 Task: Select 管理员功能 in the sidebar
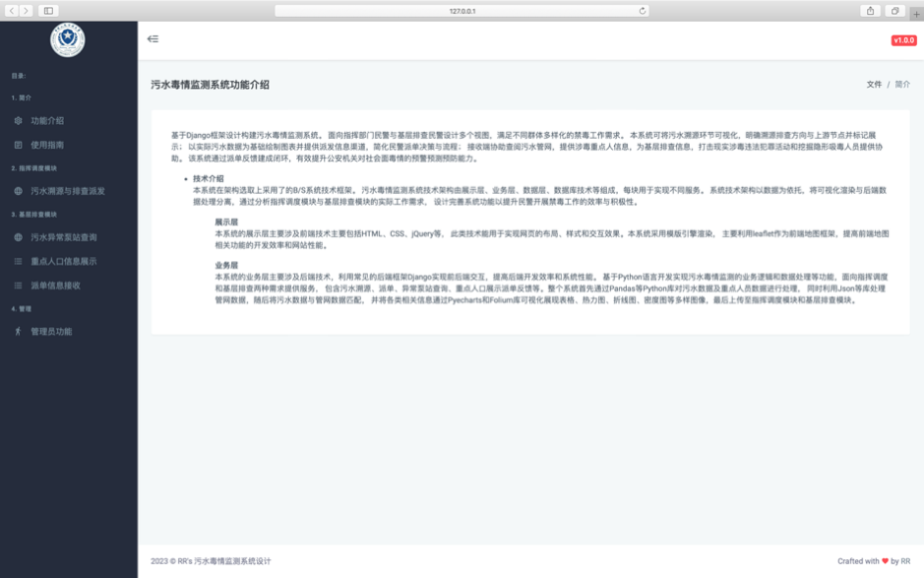(51, 332)
